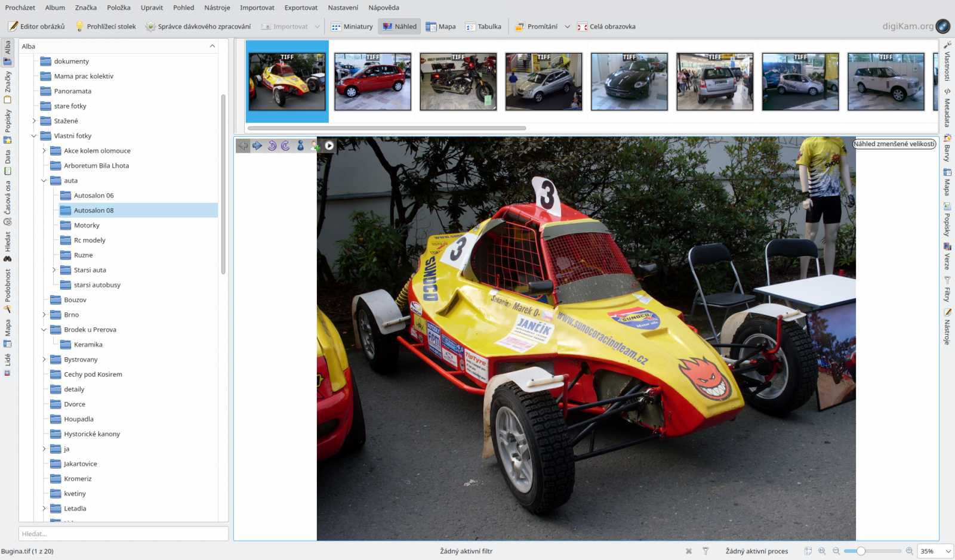This screenshot has width=955, height=560.
Task: Click the fit-to-window icon in the status bar
Action: (808, 551)
